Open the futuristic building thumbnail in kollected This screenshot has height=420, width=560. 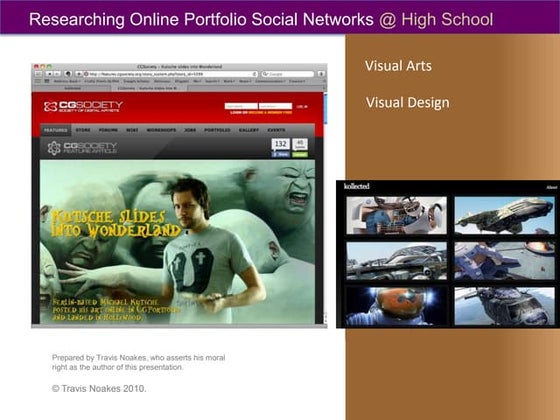point(396,261)
